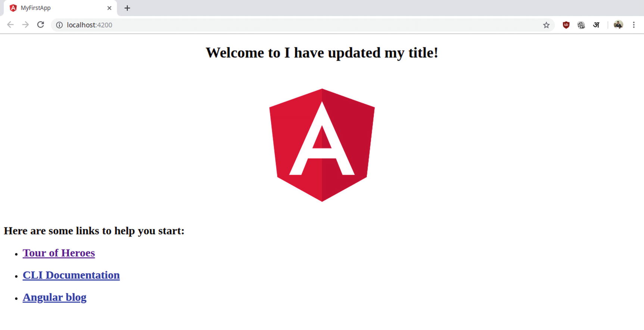Click the large Angular logo image

point(322,145)
